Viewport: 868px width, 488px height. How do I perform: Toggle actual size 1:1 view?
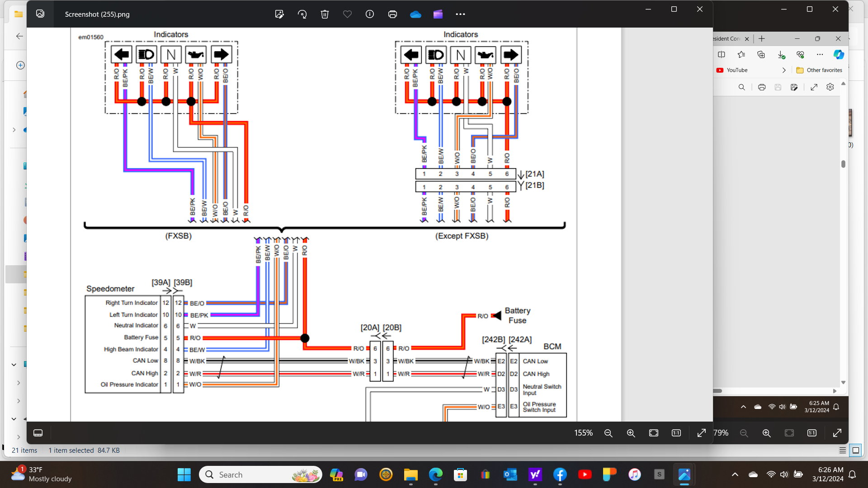676,433
